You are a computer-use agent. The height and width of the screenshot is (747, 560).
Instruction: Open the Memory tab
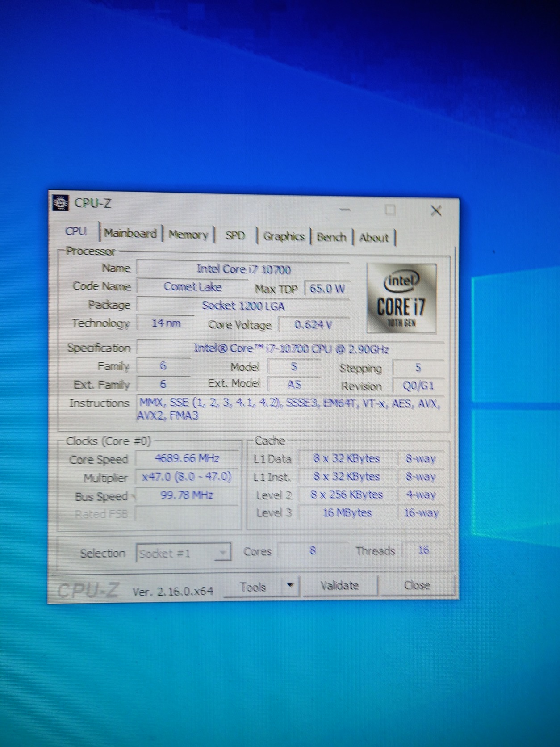188,235
